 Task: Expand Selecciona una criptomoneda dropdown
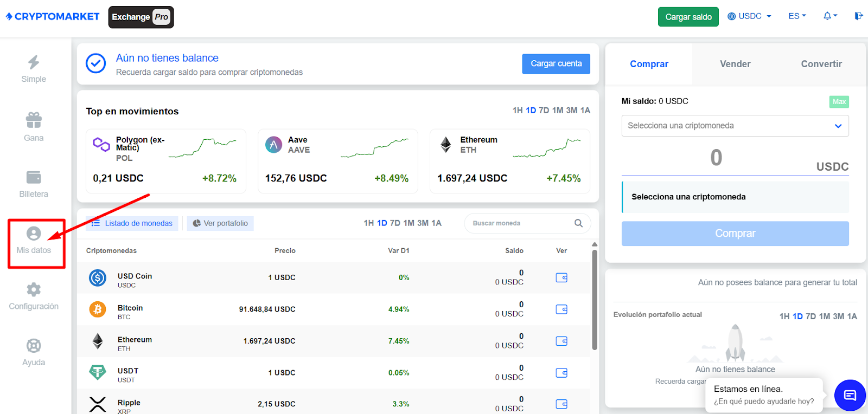pos(735,126)
